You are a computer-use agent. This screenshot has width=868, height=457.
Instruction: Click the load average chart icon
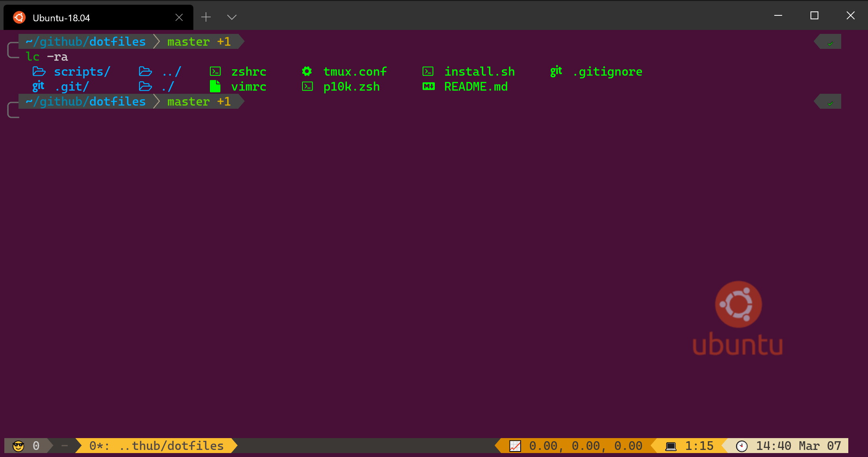515,446
